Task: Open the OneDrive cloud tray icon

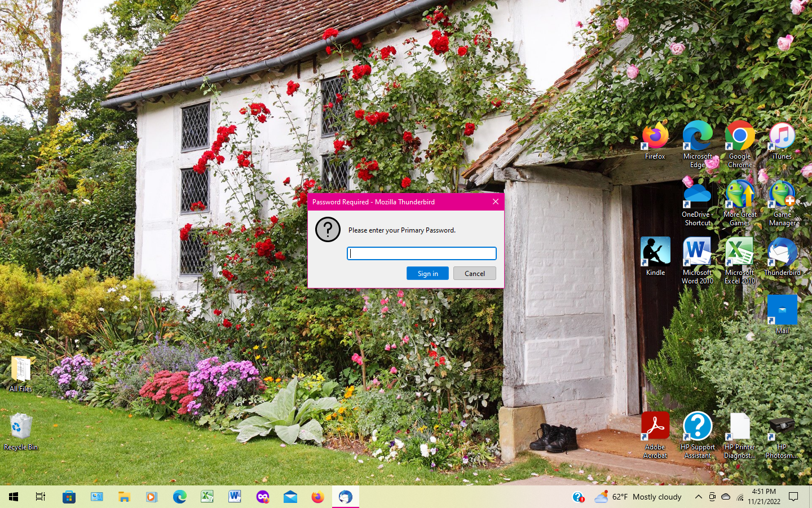Action: pos(726,497)
